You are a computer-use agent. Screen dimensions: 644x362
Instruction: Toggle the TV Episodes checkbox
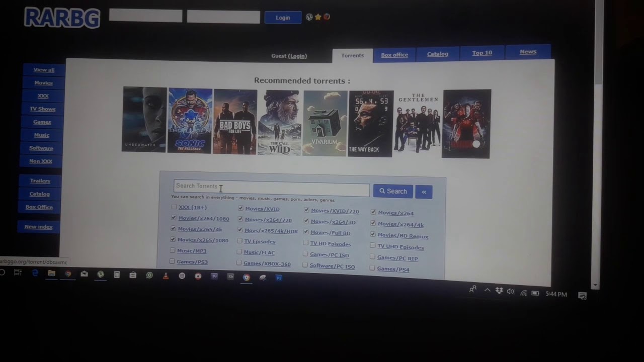click(x=239, y=241)
